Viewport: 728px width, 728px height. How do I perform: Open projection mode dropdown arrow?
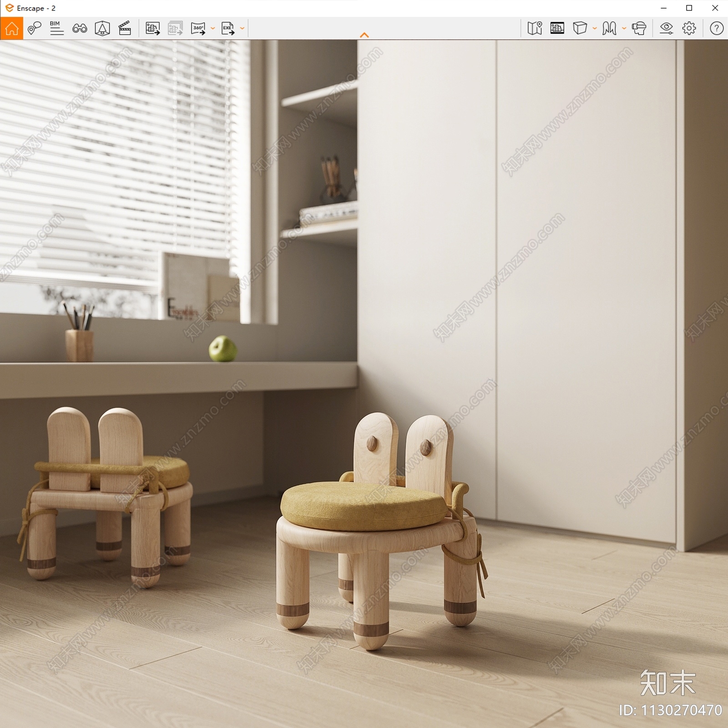(x=595, y=28)
